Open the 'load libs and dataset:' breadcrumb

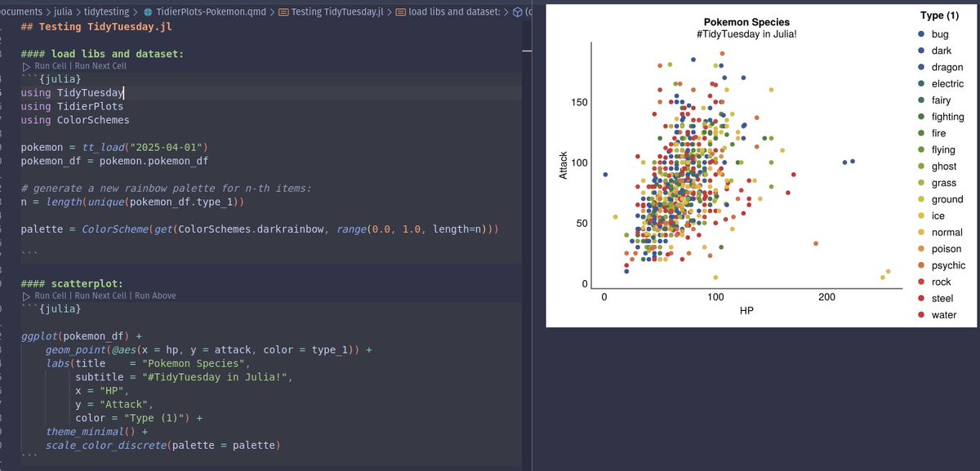[x=457, y=12]
